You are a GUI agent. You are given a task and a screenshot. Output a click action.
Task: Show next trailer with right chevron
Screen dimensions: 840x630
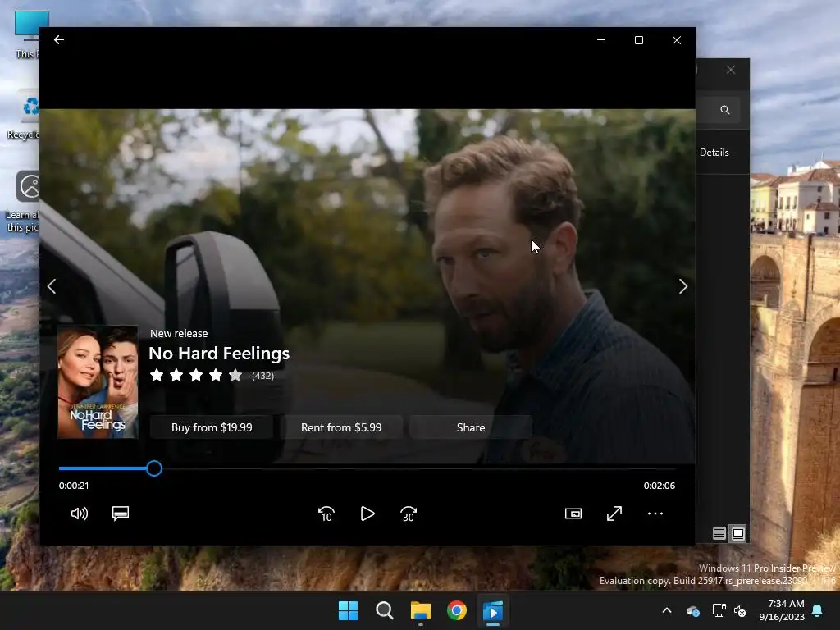coord(683,286)
